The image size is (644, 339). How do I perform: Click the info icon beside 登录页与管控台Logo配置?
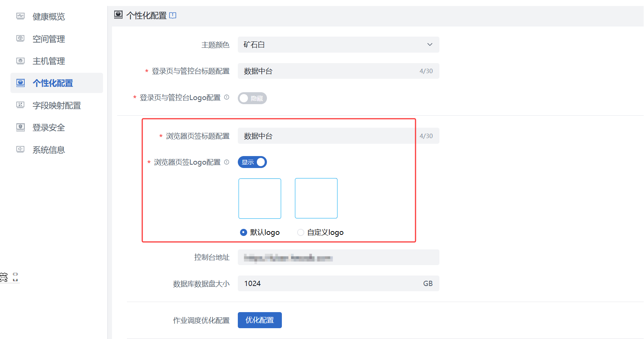[227, 97]
